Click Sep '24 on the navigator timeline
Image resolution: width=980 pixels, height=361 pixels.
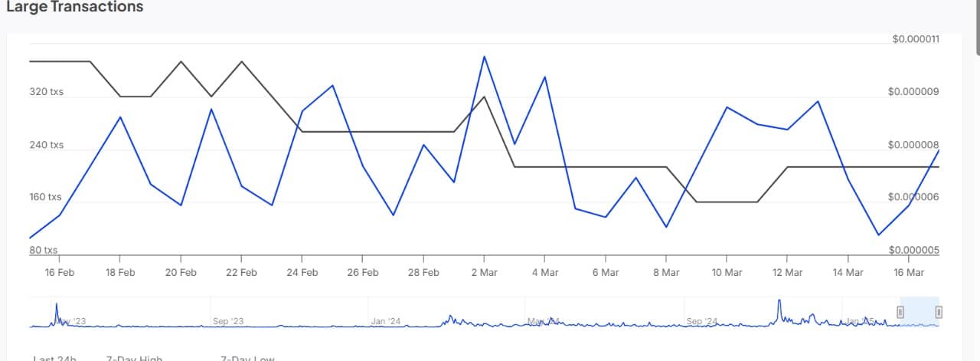701,322
